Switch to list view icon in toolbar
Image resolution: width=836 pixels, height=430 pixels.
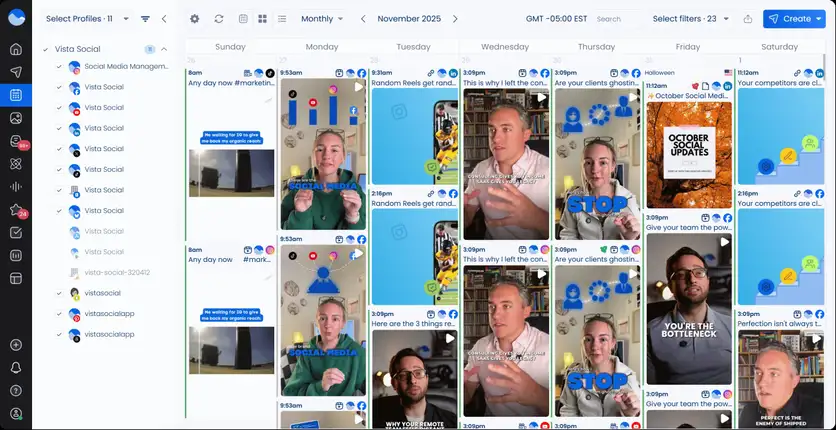281,19
